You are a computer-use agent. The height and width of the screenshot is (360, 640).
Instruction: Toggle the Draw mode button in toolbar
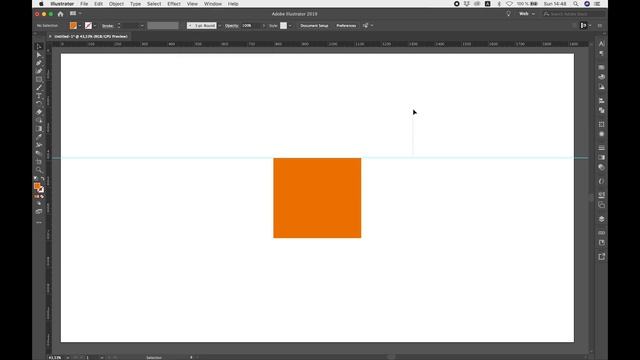[39, 204]
